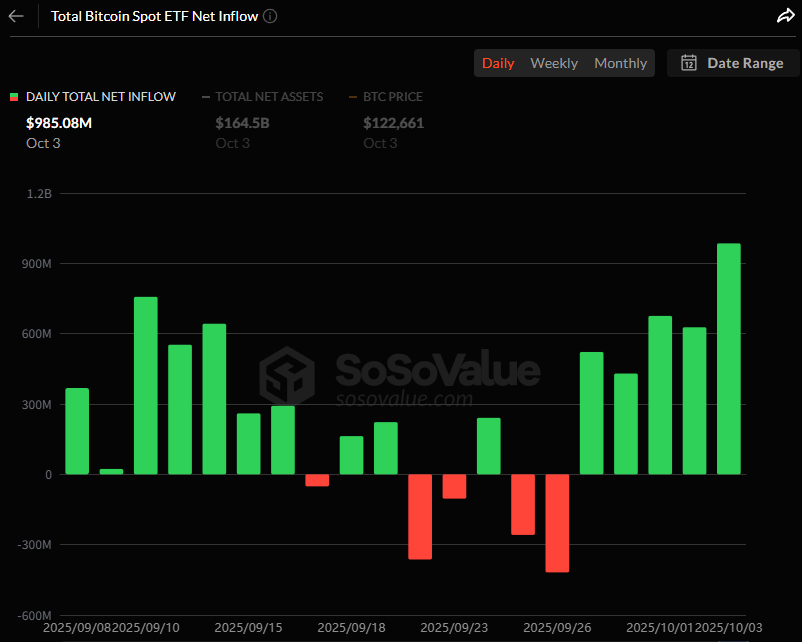The image size is (802, 642).
Task: Click the 2025/09/23 x-axis date label
Action: (x=454, y=628)
